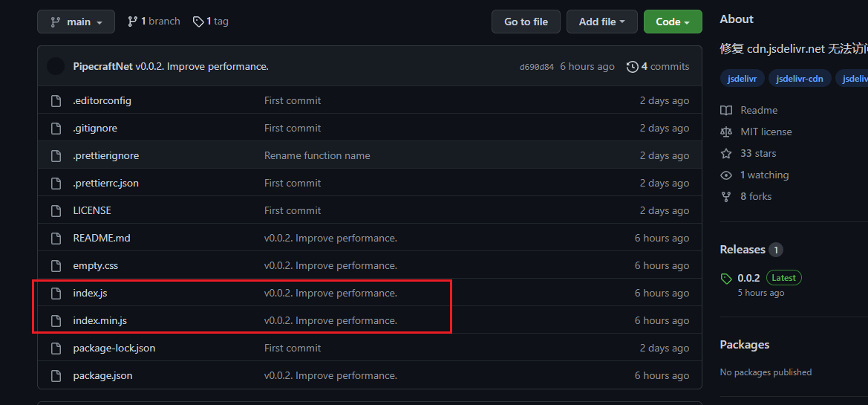The width and height of the screenshot is (868, 405).
Task: Open First commit message on LICENSE row
Action: click(293, 210)
